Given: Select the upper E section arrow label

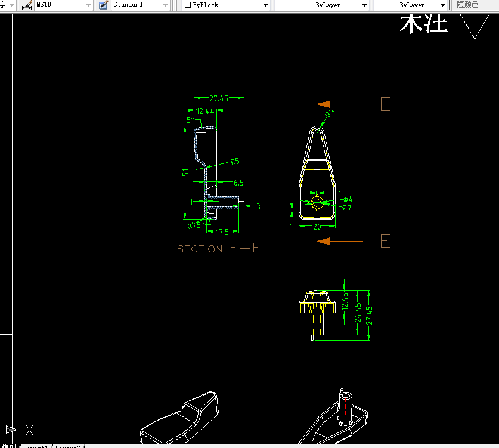Looking at the screenshot, I should [x=385, y=104].
